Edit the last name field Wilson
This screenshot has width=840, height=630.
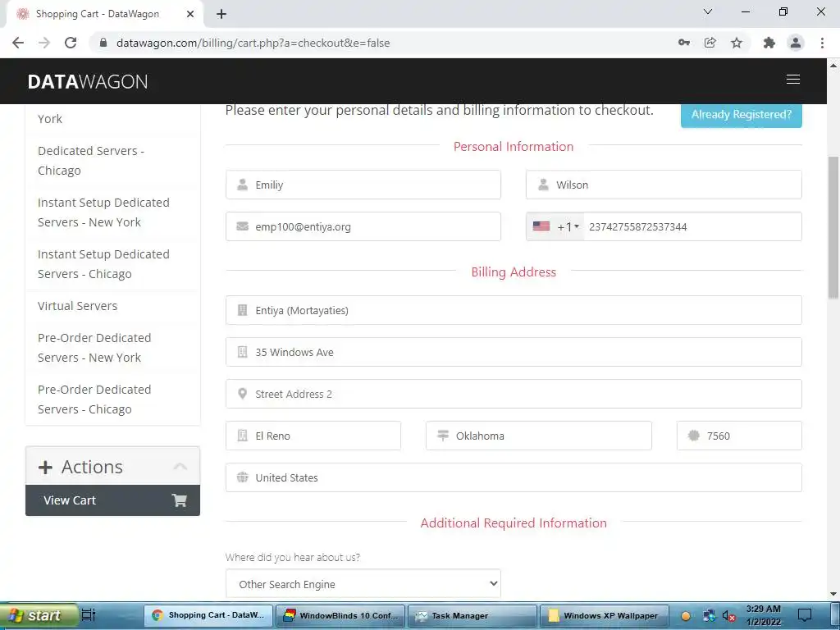[x=664, y=185]
